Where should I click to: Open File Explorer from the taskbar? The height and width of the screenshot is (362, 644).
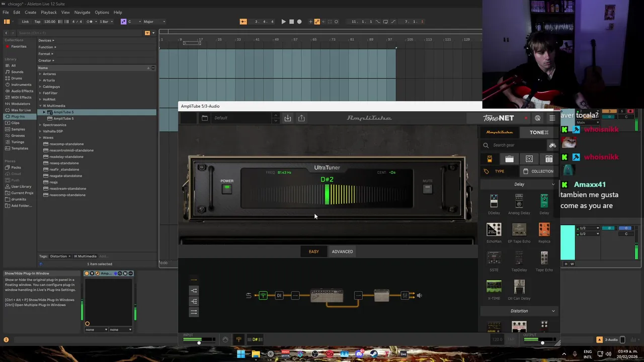[256, 354]
